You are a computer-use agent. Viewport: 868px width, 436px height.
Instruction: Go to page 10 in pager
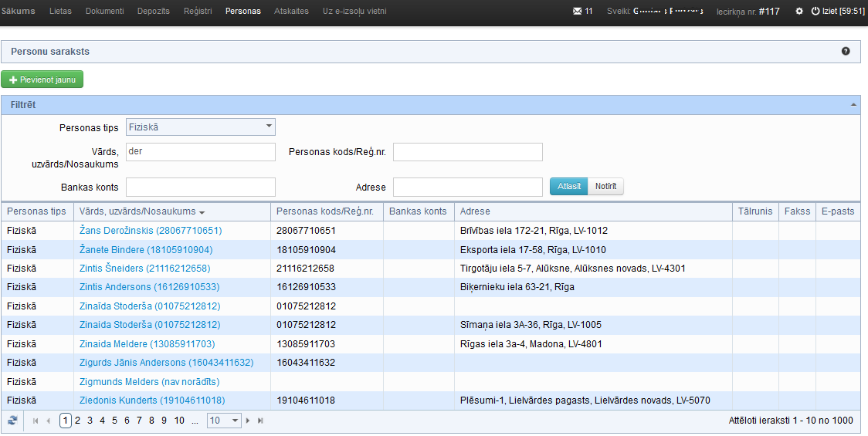179,421
